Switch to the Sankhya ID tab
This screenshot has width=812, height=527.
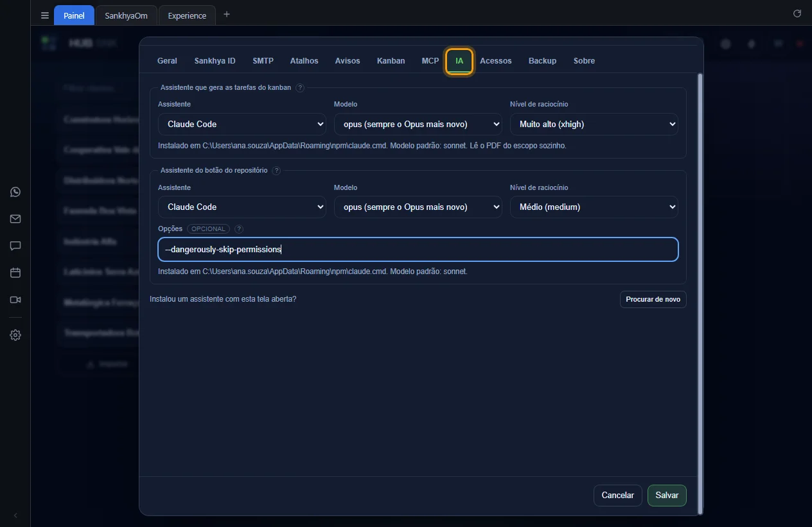(215, 61)
